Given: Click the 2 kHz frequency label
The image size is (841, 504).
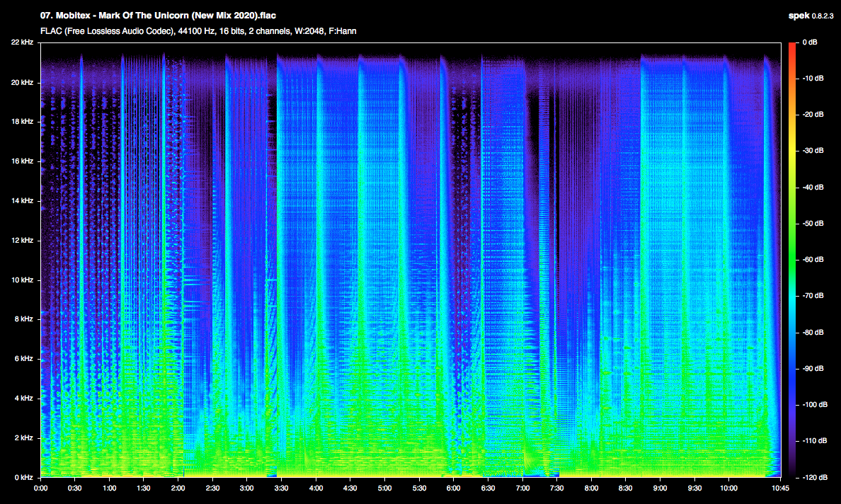Looking at the screenshot, I should click(x=23, y=437).
